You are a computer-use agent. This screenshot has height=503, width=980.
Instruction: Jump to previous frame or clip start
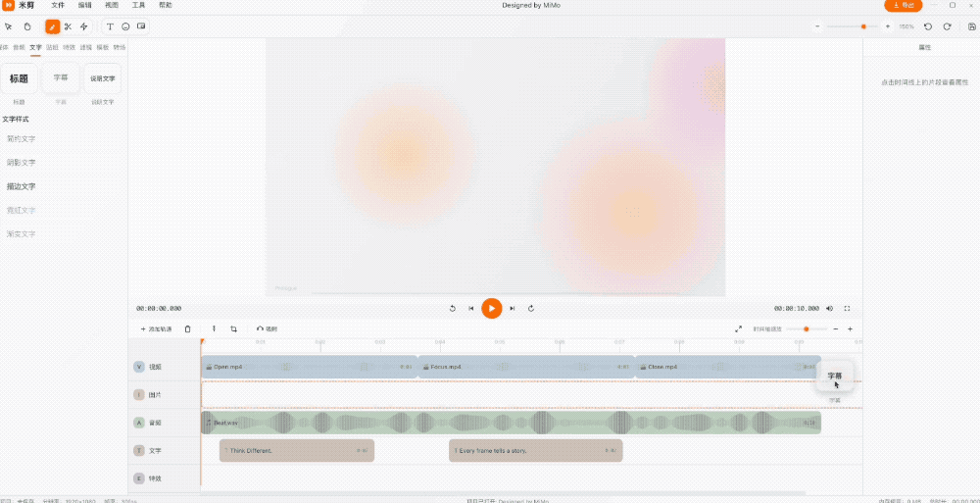(471, 309)
